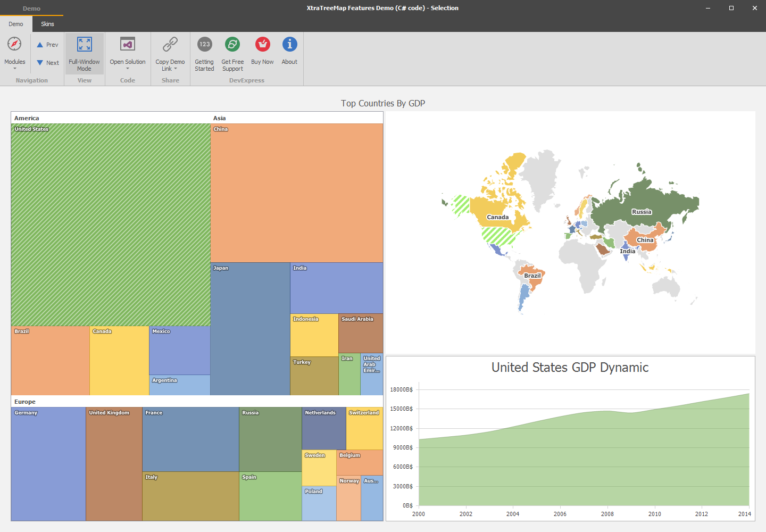766x532 pixels.
Task: Select the Germany tile in Europe group
Action: (x=48, y=463)
